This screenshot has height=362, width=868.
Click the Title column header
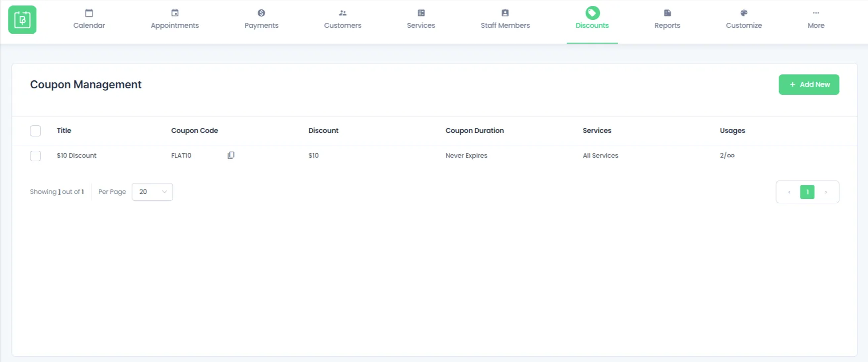pos(64,130)
